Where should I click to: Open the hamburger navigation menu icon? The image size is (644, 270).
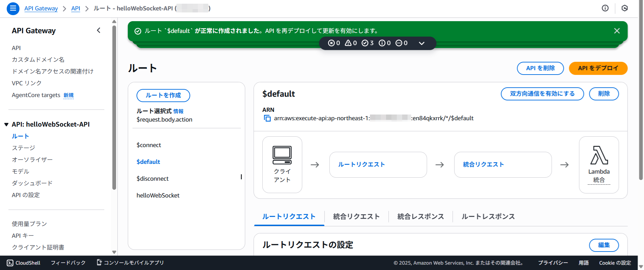pyautogui.click(x=13, y=8)
